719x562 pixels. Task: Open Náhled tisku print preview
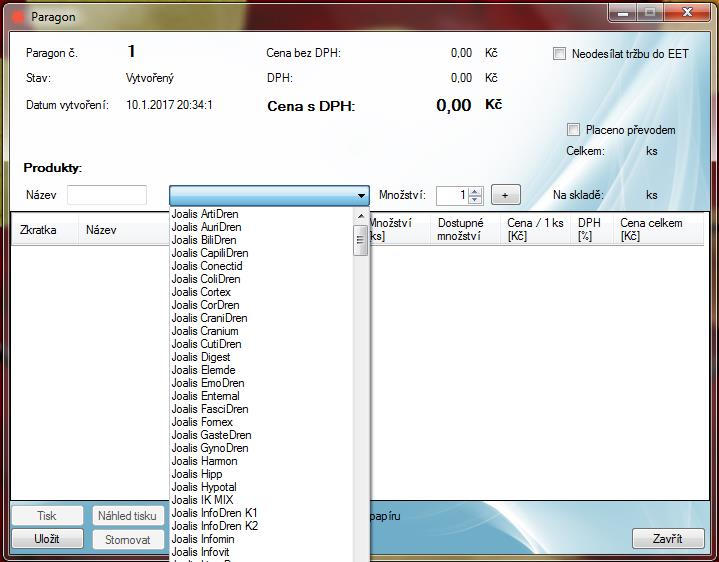(127, 516)
